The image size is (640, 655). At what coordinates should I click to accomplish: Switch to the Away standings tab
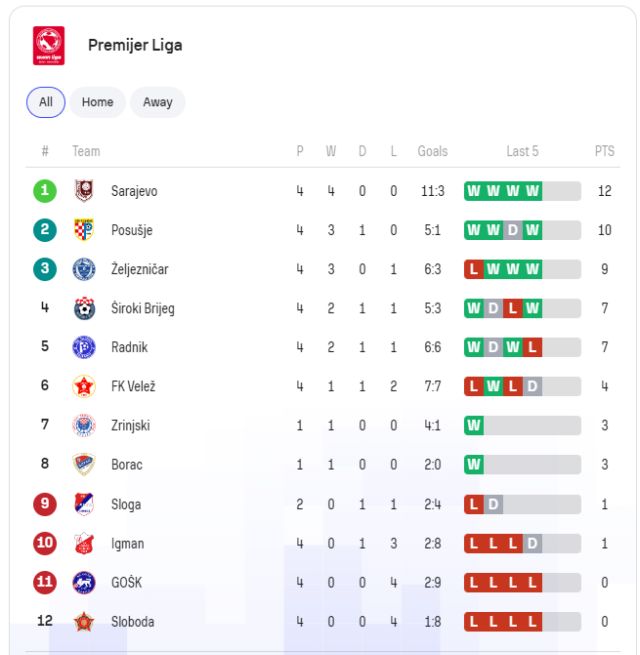tap(157, 102)
